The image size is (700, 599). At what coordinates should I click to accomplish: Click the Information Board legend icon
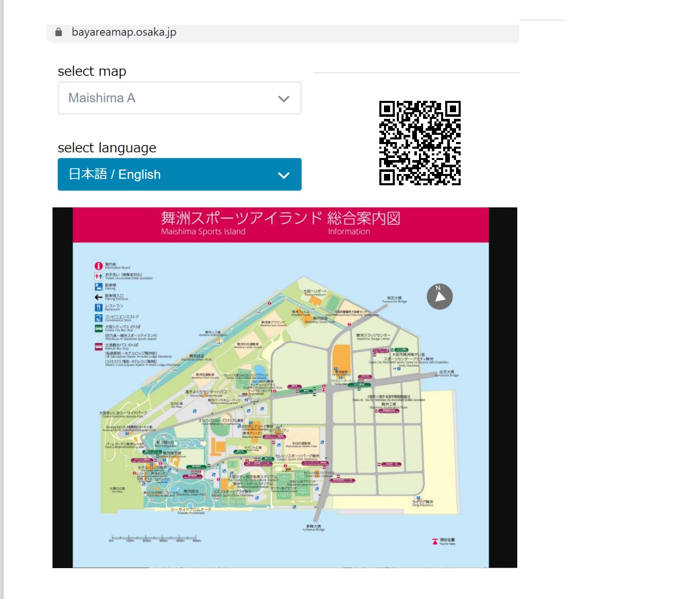[x=98, y=266]
